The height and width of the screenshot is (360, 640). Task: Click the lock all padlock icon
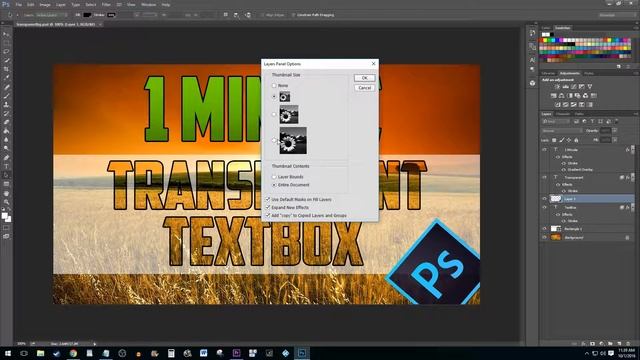coord(576,140)
